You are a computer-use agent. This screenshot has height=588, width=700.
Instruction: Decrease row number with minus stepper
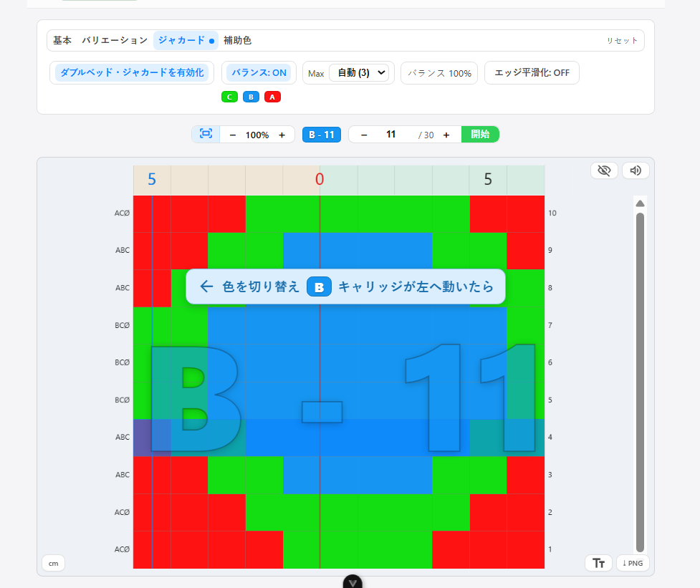(364, 135)
